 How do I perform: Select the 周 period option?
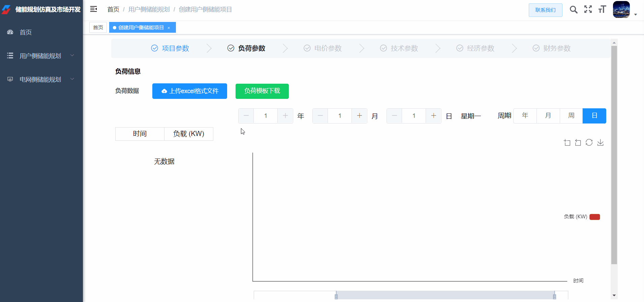coord(571,116)
